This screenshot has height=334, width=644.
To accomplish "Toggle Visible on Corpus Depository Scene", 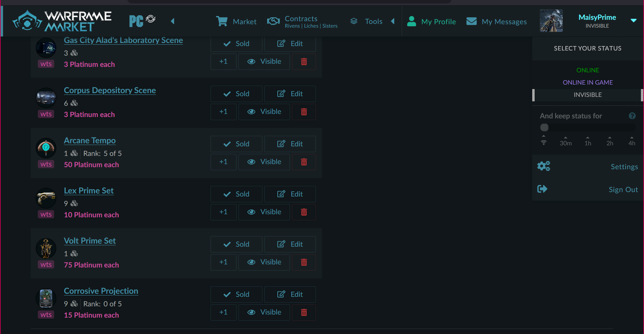I will [264, 112].
